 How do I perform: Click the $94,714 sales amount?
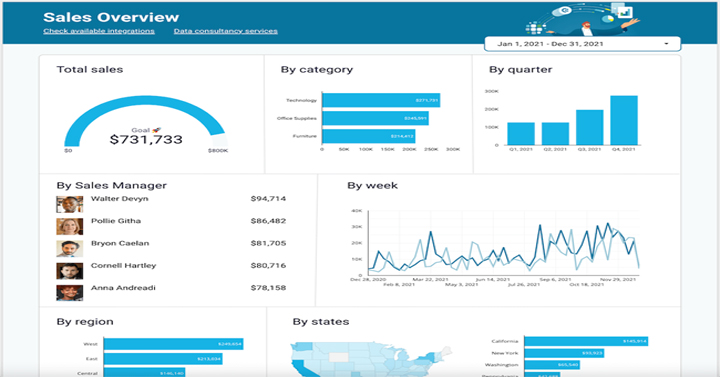click(268, 199)
